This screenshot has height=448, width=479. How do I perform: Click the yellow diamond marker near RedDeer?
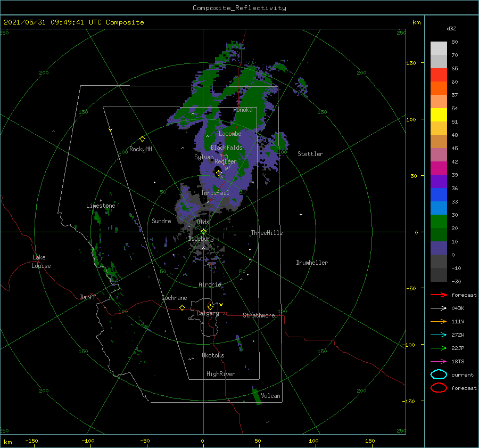(x=219, y=173)
